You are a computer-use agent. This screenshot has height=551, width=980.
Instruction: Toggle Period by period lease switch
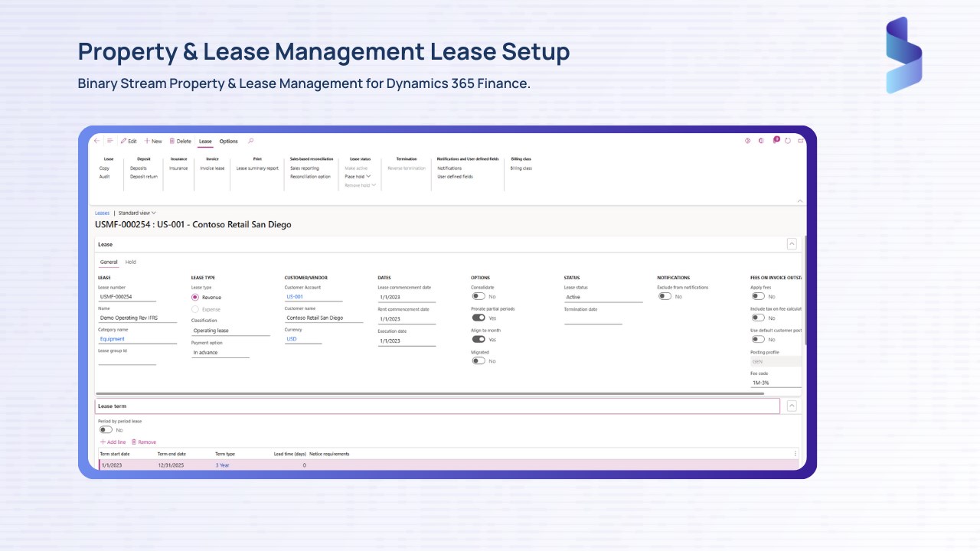click(x=106, y=430)
